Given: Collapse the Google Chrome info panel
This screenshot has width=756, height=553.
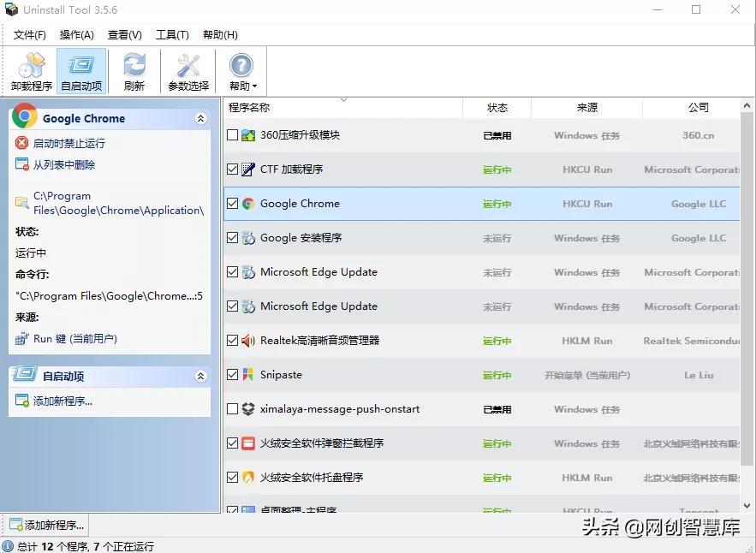Looking at the screenshot, I should 201,116.
